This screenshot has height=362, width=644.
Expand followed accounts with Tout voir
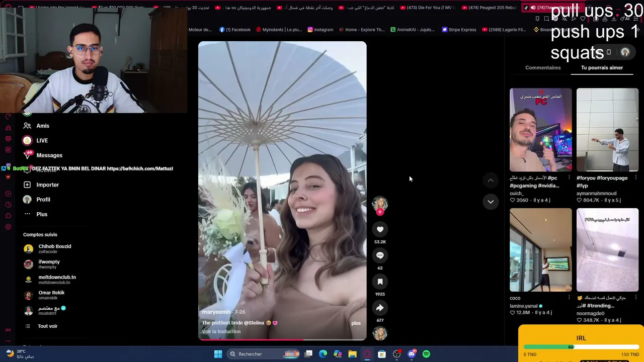[x=47, y=326]
